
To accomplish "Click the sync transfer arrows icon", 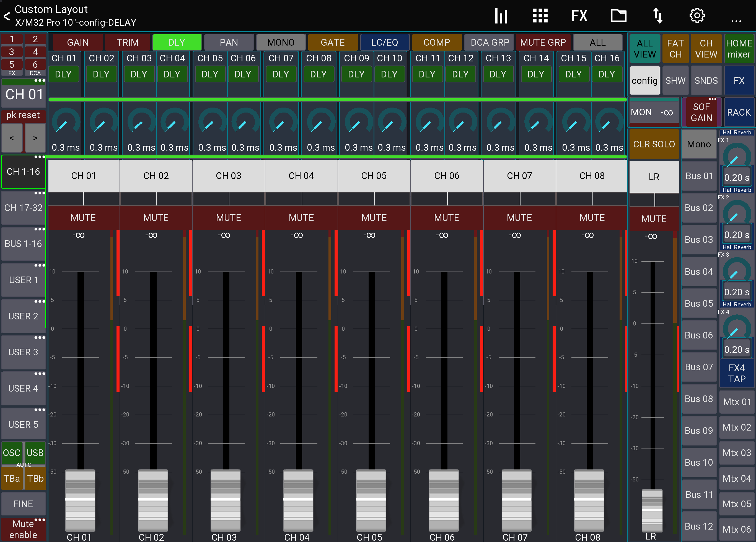I will pyautogui.click(x=658, y=15).
